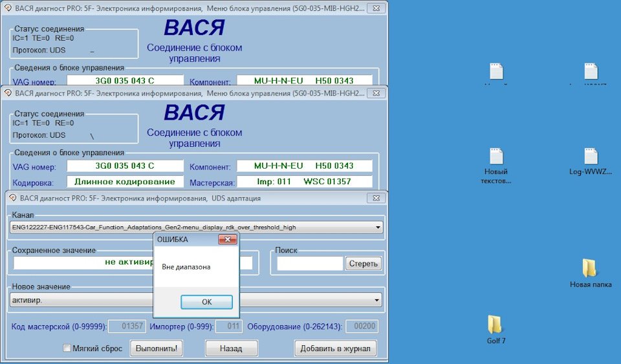The height and width of the screenshot is (364, 621).
Task: Click the ВАСЯ logo in the middle window
Action: [x=194, y=112]
